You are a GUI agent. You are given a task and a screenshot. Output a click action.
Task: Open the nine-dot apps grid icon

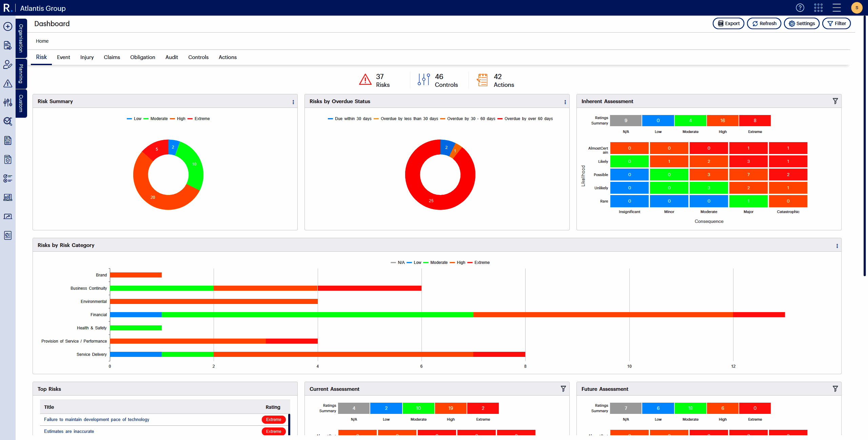pos(818,7)
